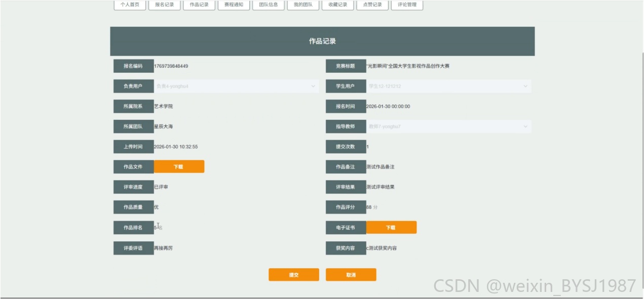Download the 电子证书 certificate
This screenshot has height=299, width=644.
pyautogui.click(x=391, y=228)
